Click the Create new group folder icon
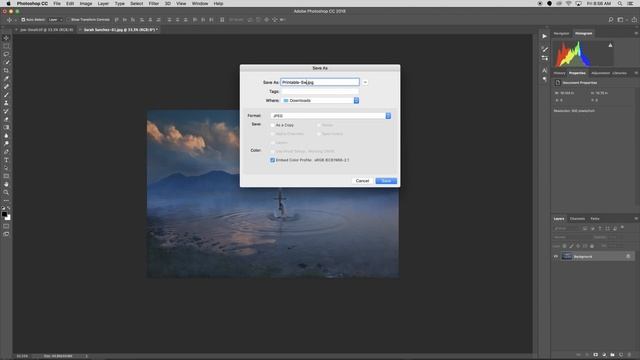 tap(612, 355)
